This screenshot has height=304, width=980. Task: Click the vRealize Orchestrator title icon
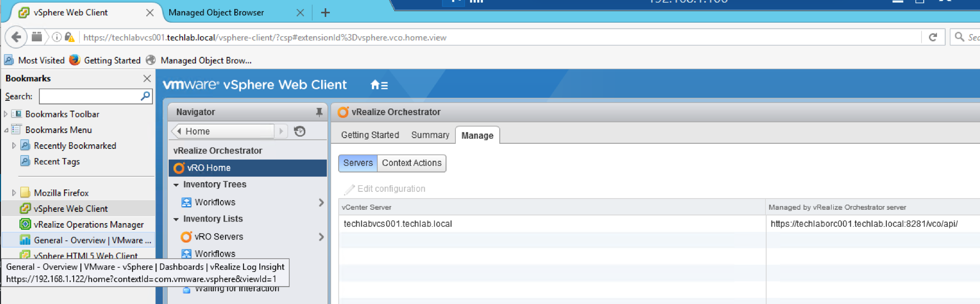pyautogui.click(x=343, y=112)
